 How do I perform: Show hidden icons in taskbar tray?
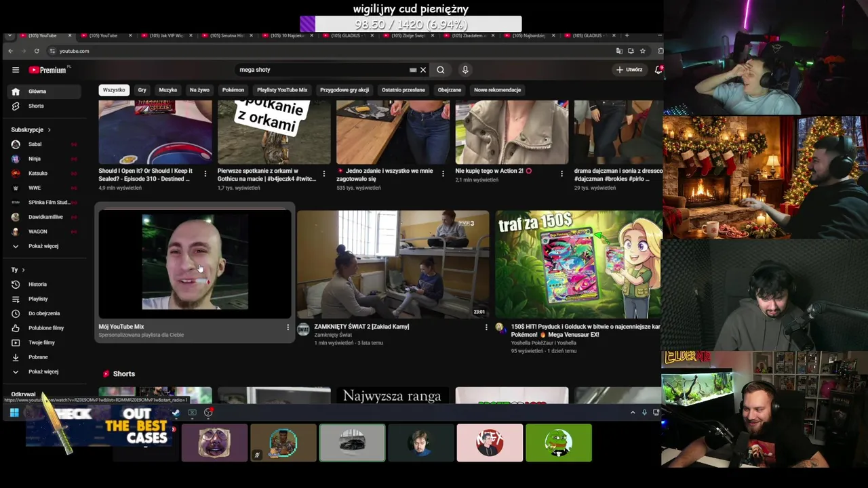tap(633, 412)
